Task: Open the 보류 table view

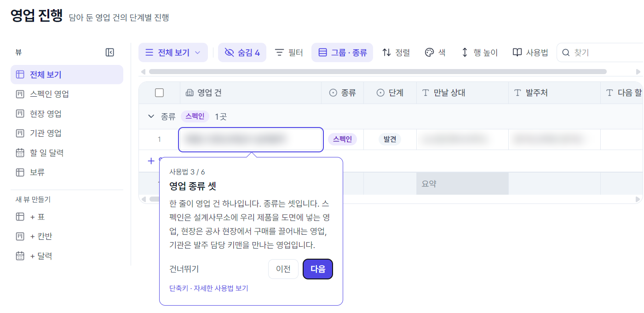Action: 67,172
